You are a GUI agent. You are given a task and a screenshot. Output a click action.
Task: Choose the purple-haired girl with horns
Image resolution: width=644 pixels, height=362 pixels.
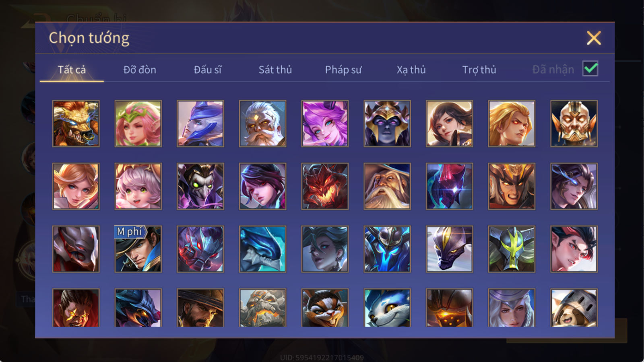pos(325,123)
